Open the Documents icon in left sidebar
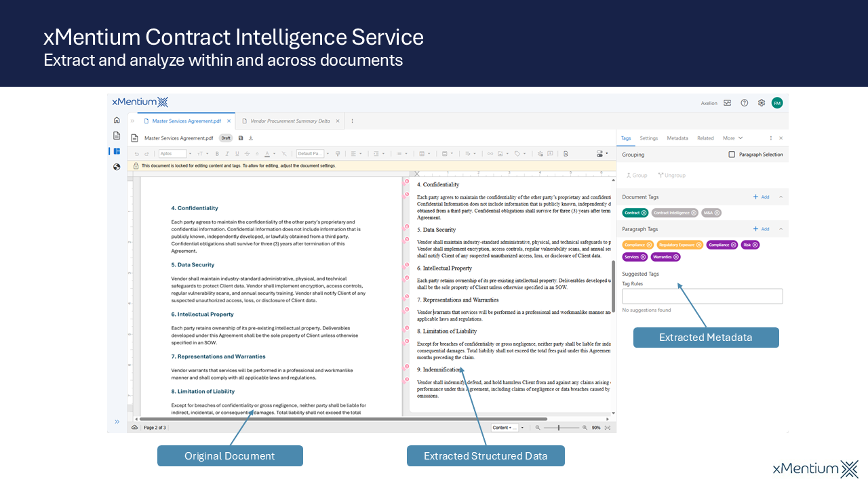 tap(117, 136)
